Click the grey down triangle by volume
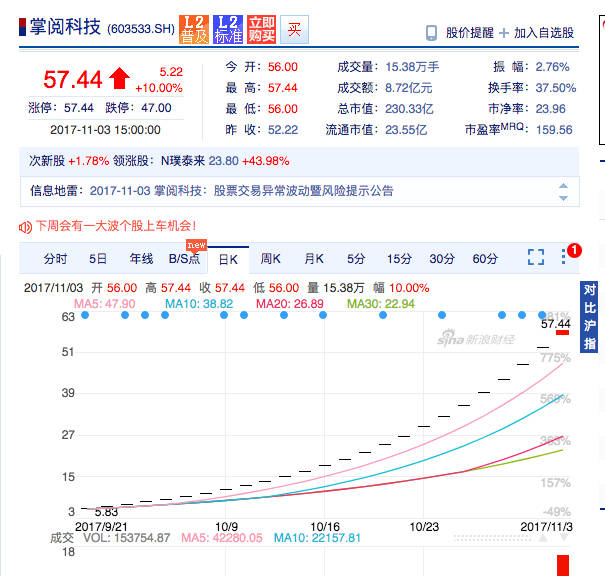Viewport: 605px width, 576px height. pos(564,538)
